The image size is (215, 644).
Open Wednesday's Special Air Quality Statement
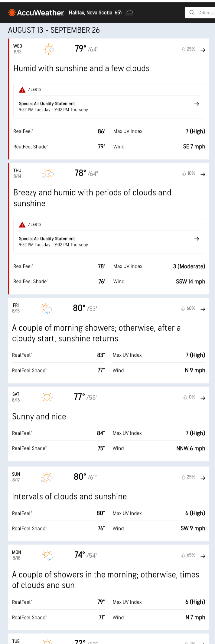(47, 104)
